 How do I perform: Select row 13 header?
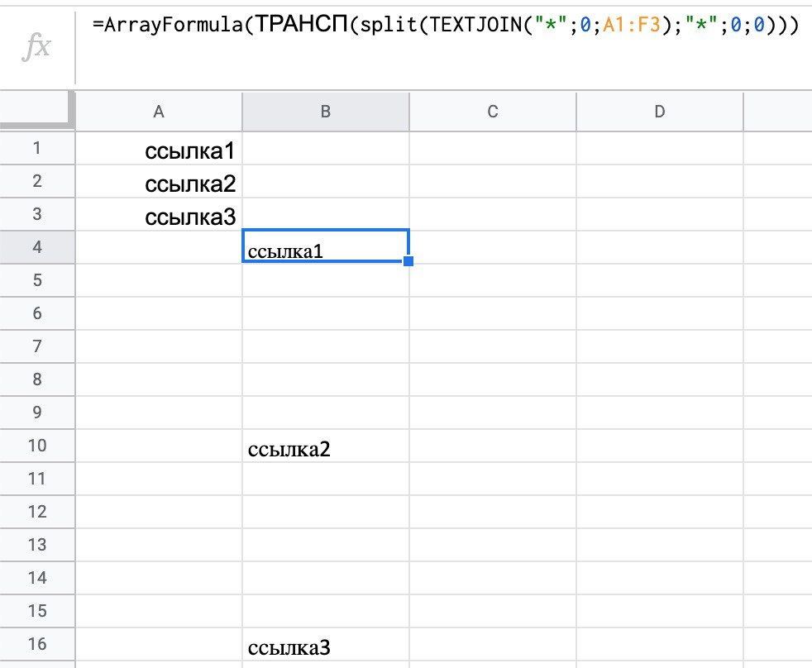pyautogui.click(x=37, y=545)
